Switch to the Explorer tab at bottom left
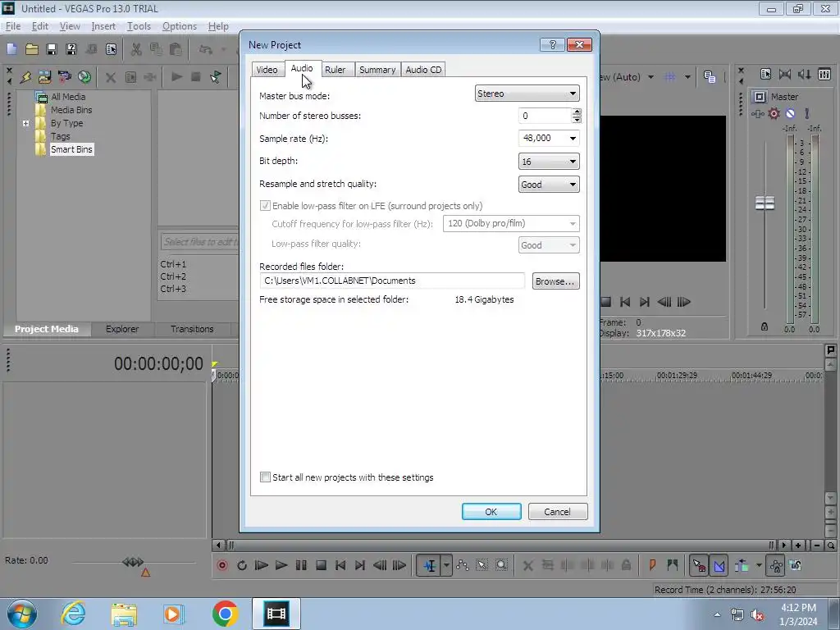This screenshot has width=840, height=630. 122,329
